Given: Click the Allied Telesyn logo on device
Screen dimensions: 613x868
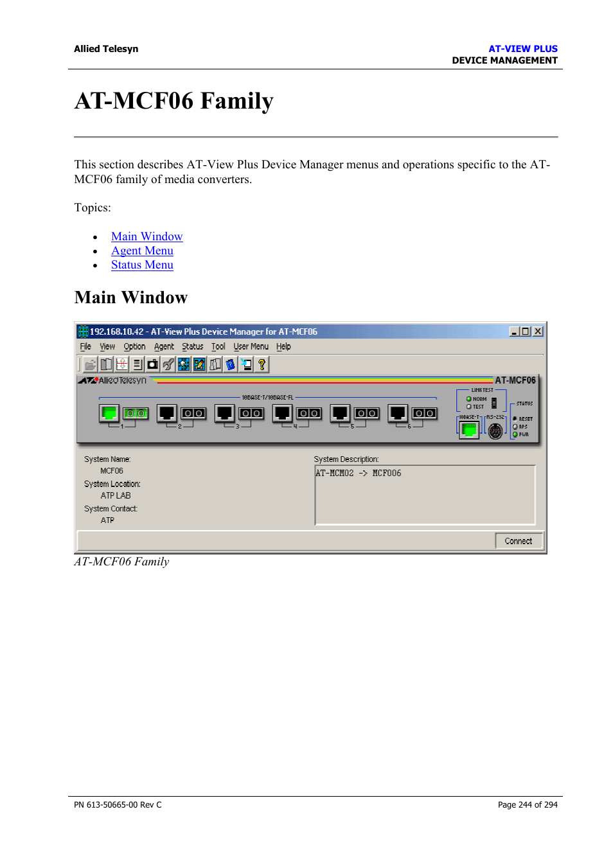Looking at the screenshot, I should (112, 380).
